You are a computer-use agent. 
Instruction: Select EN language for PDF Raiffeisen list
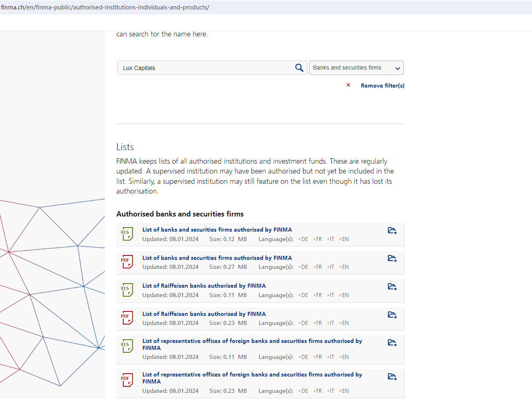click(345, 323)
